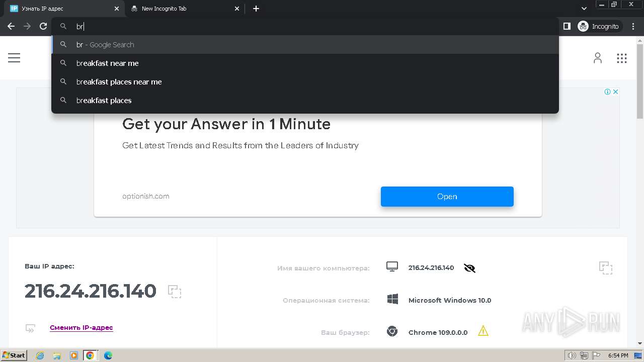Click the ad info icon

point(607,92)
